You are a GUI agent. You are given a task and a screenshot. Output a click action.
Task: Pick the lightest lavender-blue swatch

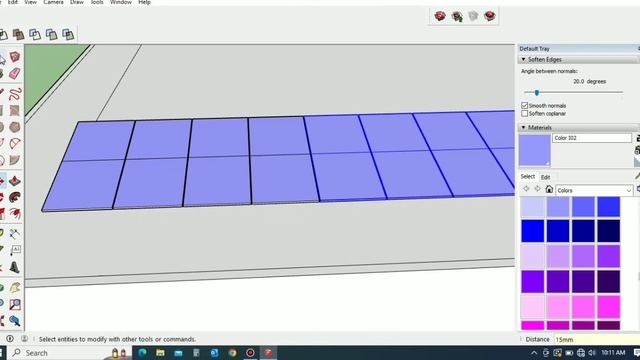point(533,207)
